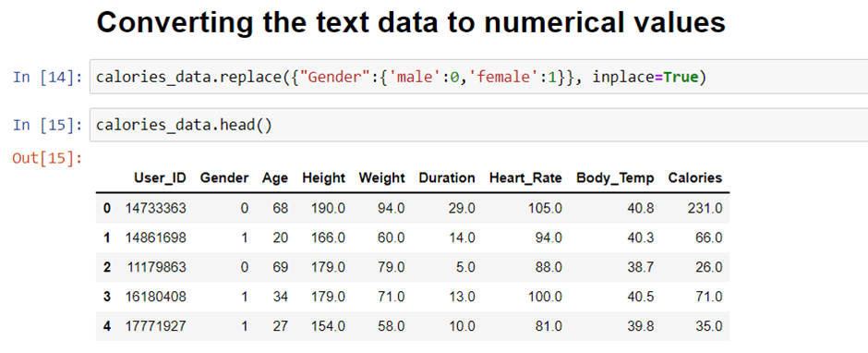Click the User_ID column header
The image size is (868, 353).
pos(160,177)
